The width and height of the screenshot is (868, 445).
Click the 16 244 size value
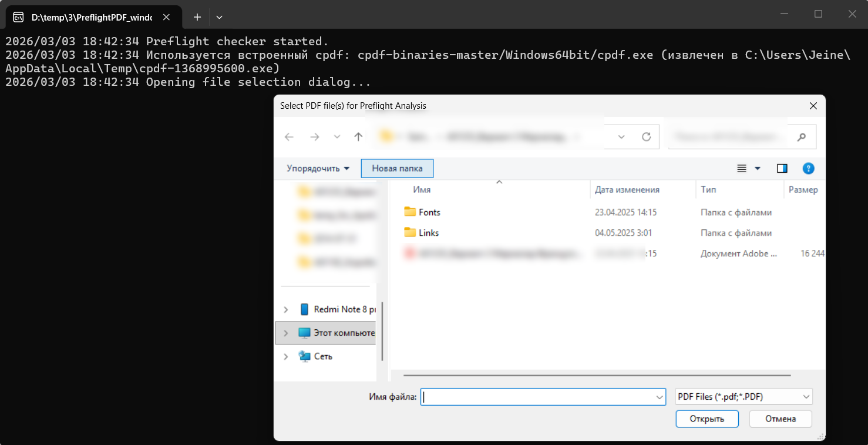click(812, 253)
